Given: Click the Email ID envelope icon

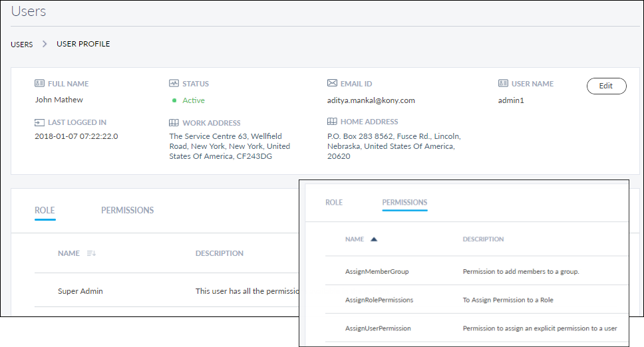Looking at the screenshot, I should 332,84.
